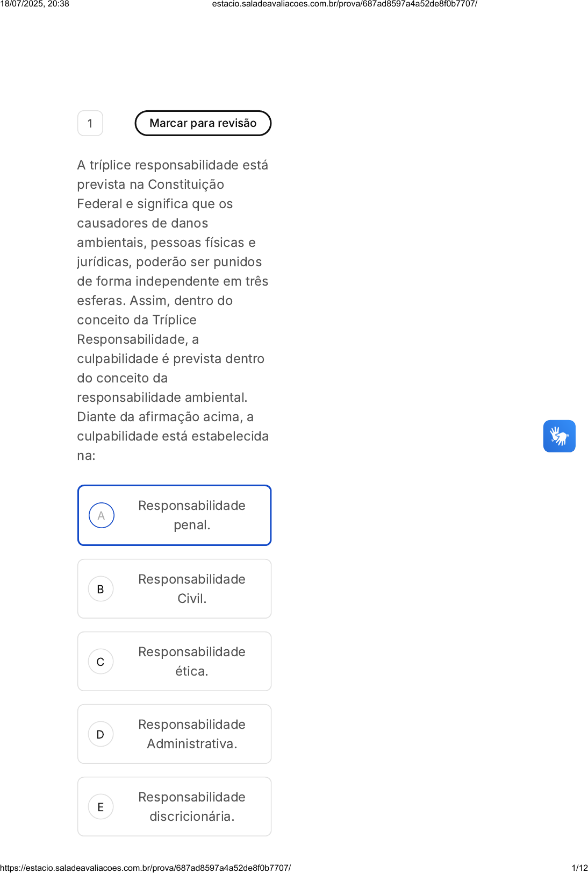Screen dimensions: 588x873
Task: Click the phrase 'A tríplice responsabilidade está'
Action: [173, 165]
